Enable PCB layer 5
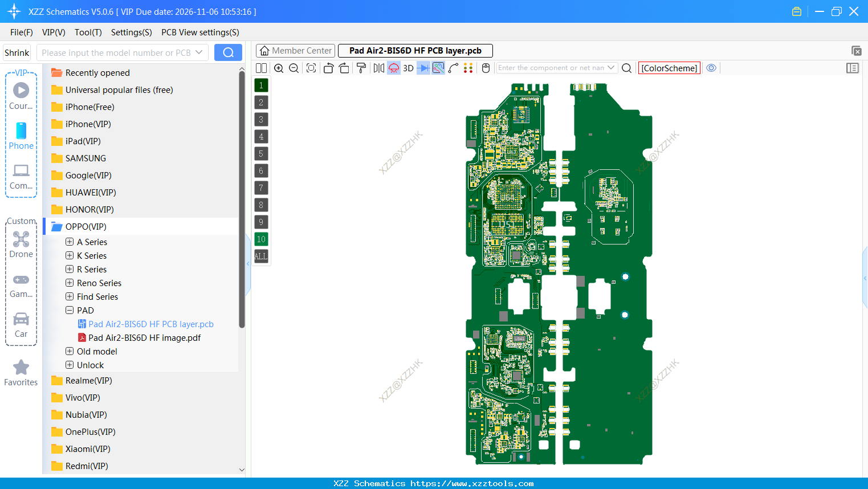This screenshot has height=489, width=868. (x=260, y=153)
